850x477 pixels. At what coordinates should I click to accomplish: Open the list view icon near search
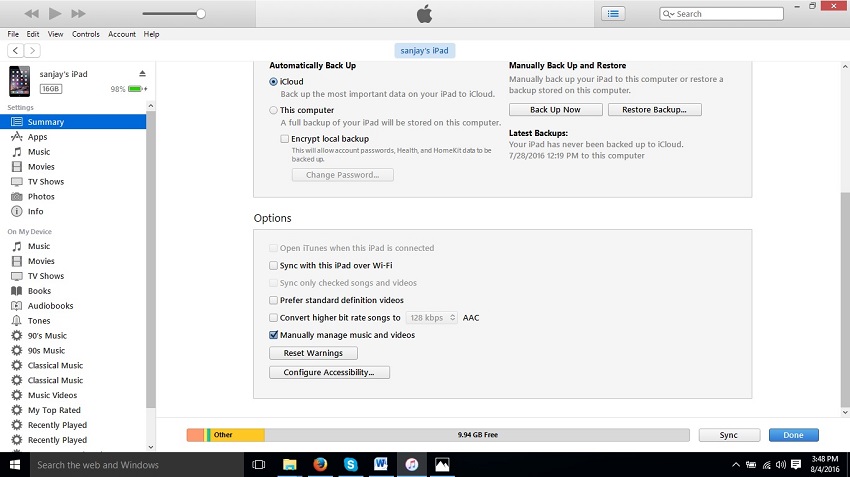pyautogui.click(x=613, y=14)
